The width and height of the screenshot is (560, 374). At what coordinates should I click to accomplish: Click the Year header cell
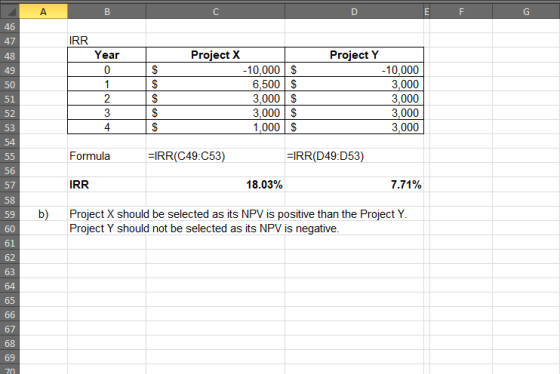(x=107, y=55)
